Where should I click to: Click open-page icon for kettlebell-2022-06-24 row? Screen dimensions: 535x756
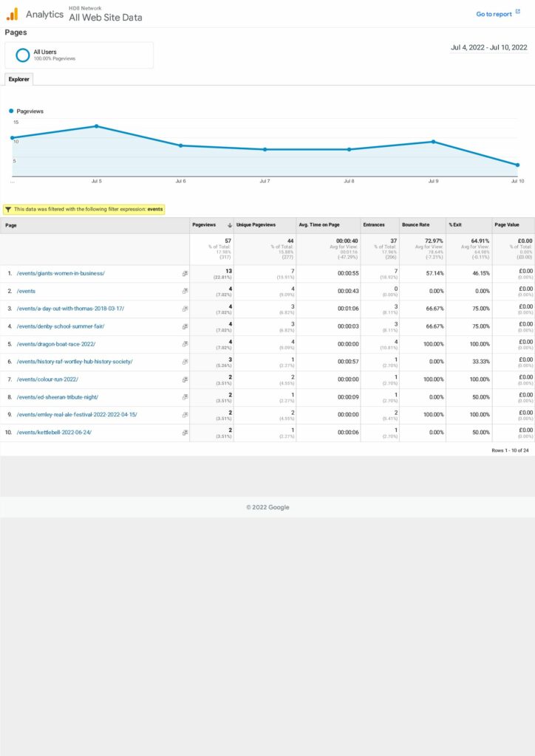(x=185, y=433)
